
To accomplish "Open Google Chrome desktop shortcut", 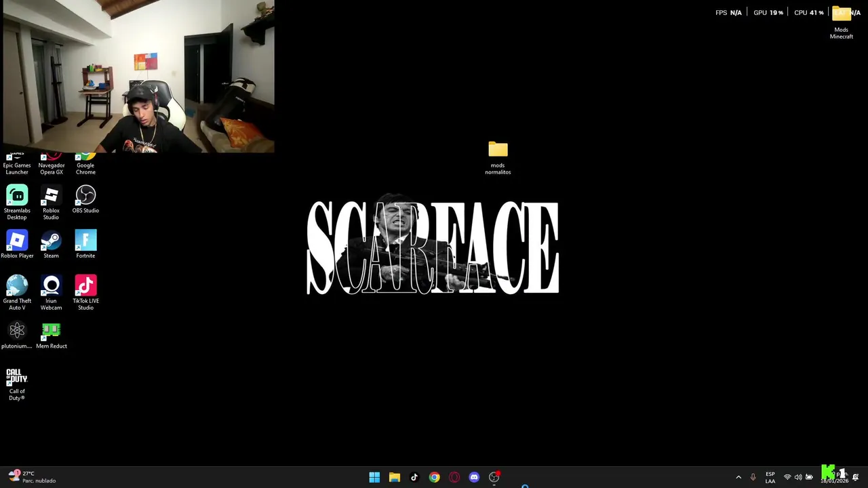I will click(85, 165).
